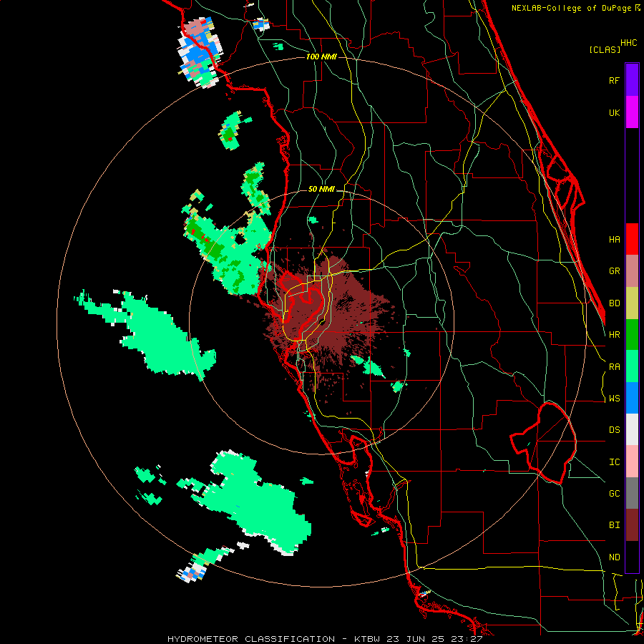Click the BD legend label text
Screen dimensions: 644x644
[614, 303]
